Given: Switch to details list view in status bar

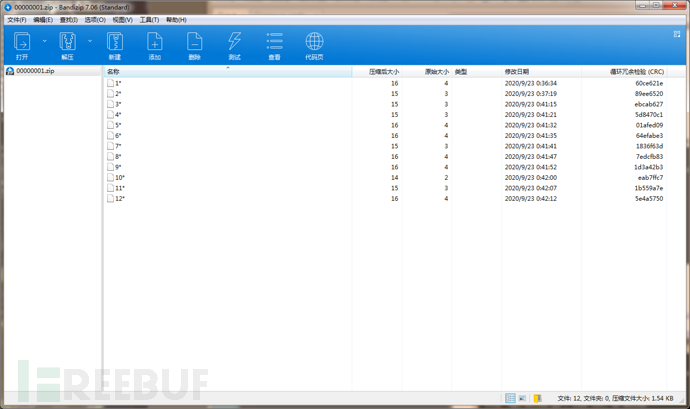Looking at the screenshot, I should click(x=510, y=398).
